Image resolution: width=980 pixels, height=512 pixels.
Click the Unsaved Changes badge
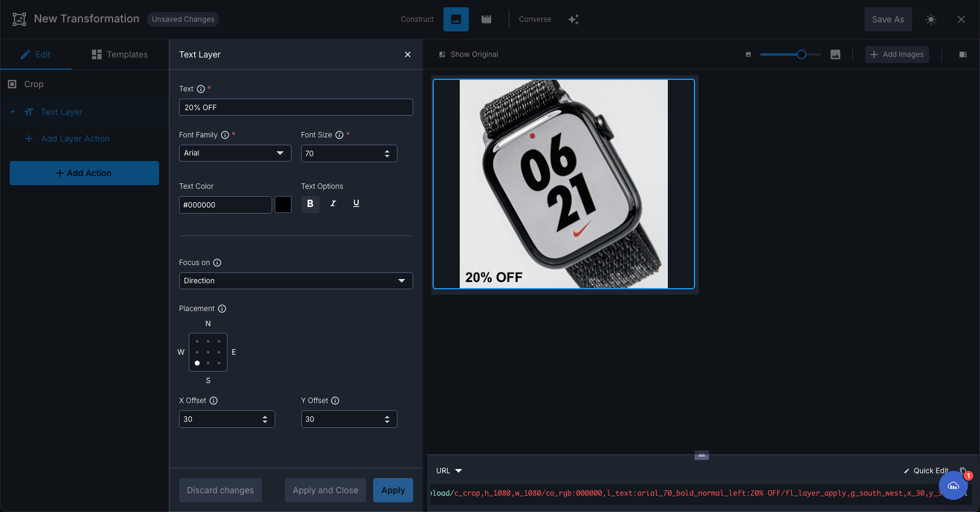(183, 19)
